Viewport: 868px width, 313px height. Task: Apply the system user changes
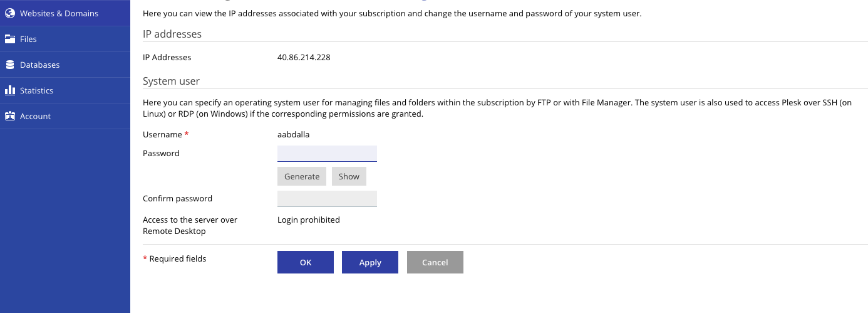[370, 262]
